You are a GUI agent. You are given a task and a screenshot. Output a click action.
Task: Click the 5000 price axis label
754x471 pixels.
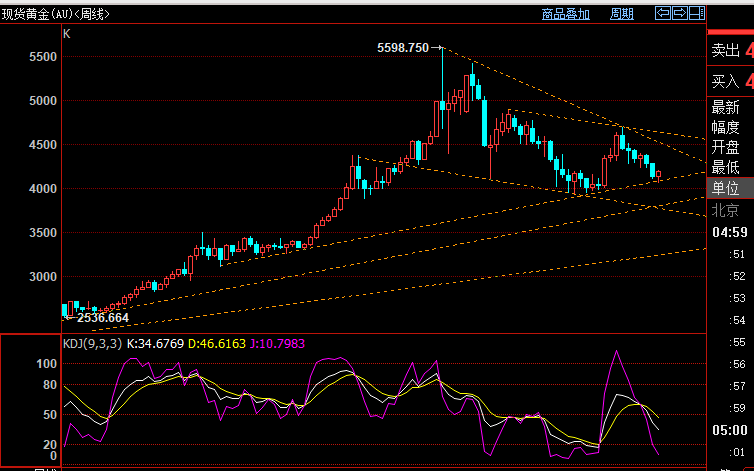[x=43, y=101]
